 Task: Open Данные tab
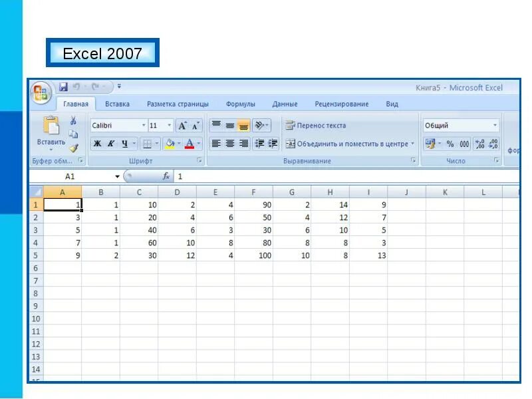click(285, 104)
